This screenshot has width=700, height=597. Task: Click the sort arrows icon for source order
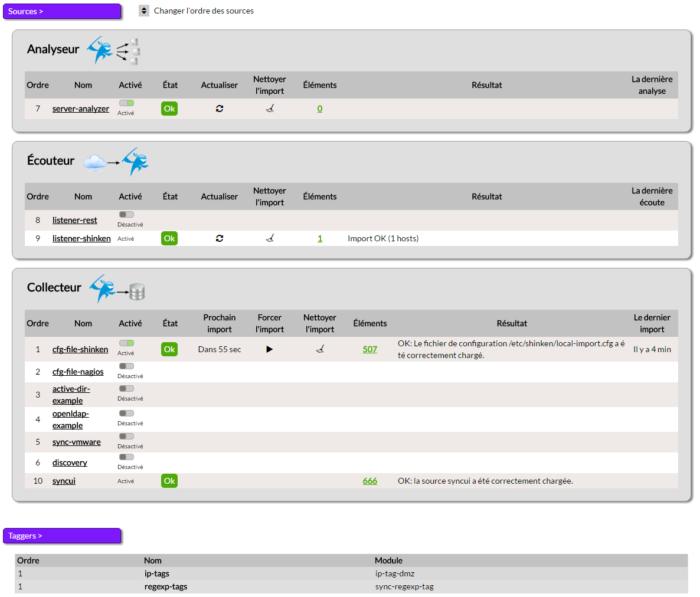[144, 11]
